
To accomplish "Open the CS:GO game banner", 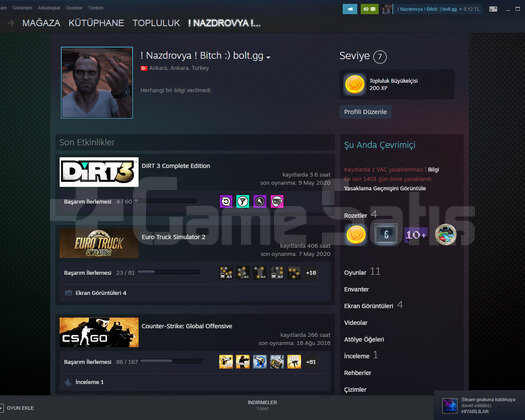I will pos(99,332).
